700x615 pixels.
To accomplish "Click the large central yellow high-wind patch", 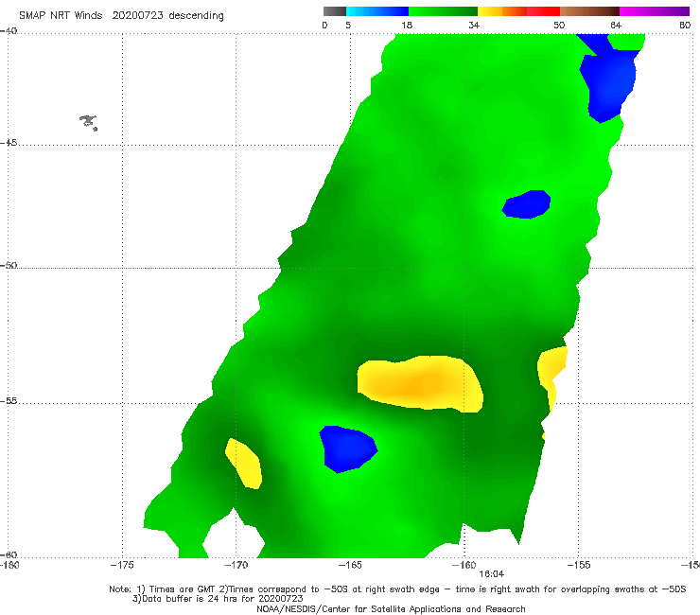I will 420,383.
